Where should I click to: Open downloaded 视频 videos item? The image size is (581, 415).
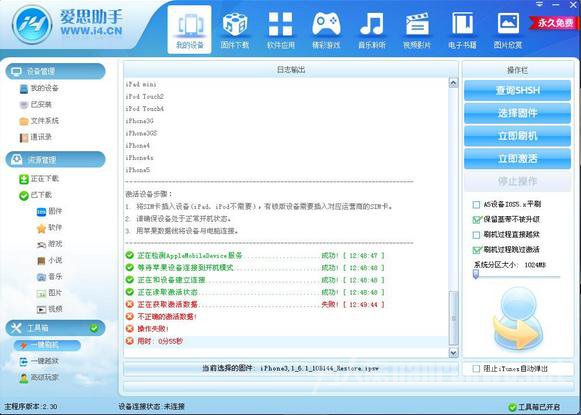click(49, 309)
